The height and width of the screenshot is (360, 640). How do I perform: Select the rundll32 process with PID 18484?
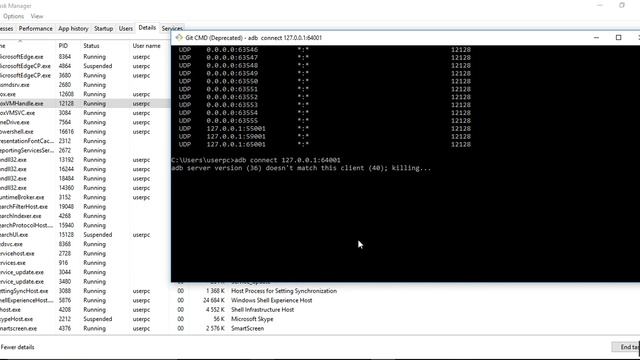click(x=84, y=179)
